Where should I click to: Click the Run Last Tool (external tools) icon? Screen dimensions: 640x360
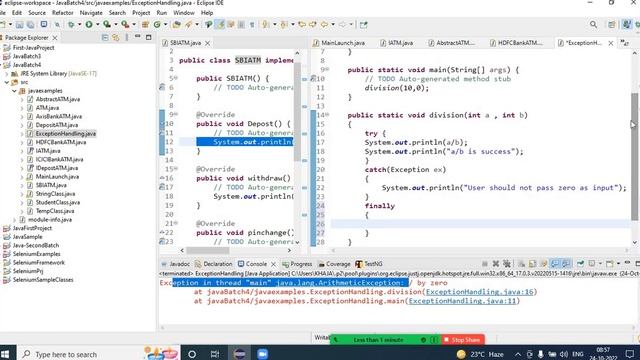[125, 24]
